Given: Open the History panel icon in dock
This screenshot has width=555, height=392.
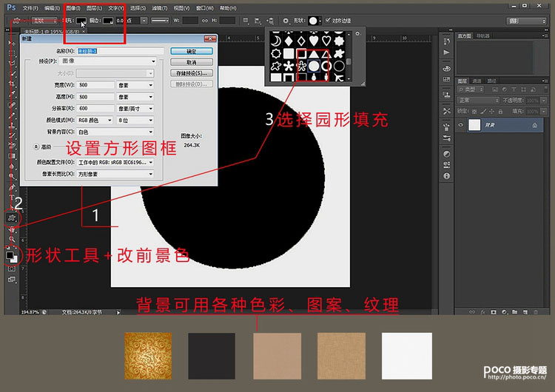Looking at the screenshot, I should [447, 41].
